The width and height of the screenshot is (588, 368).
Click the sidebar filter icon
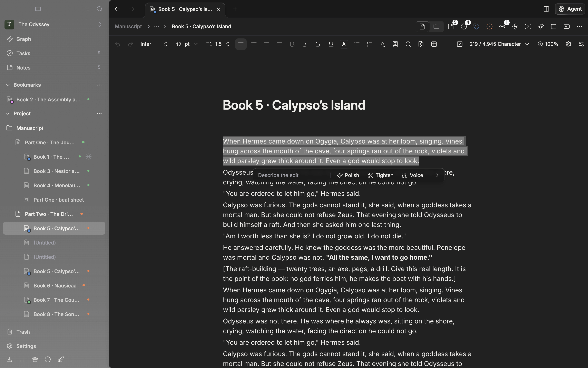tap(87, 9)
